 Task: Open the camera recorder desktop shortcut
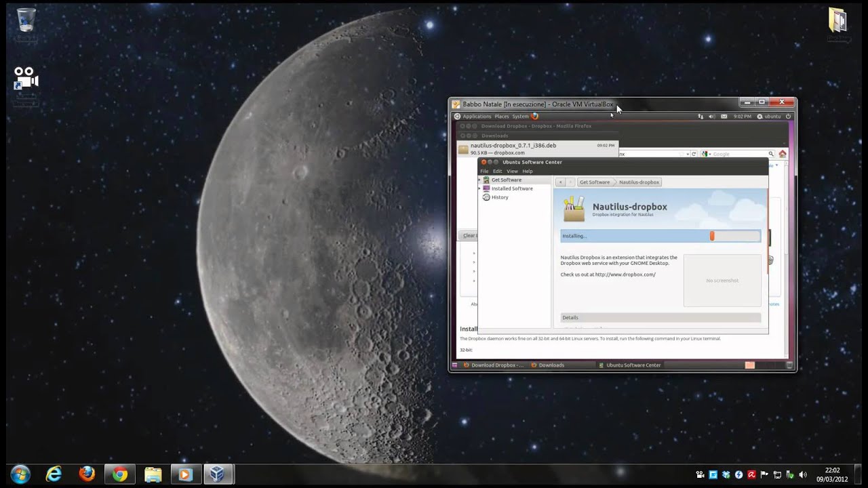click(x=26, y=79)
